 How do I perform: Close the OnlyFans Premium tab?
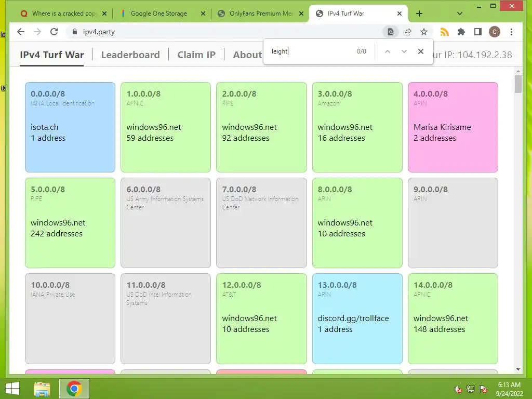click(x=301, y=14)
